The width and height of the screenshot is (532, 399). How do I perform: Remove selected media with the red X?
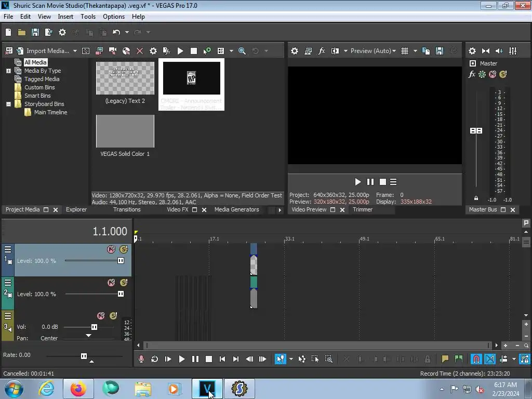[x=139, y=51]
